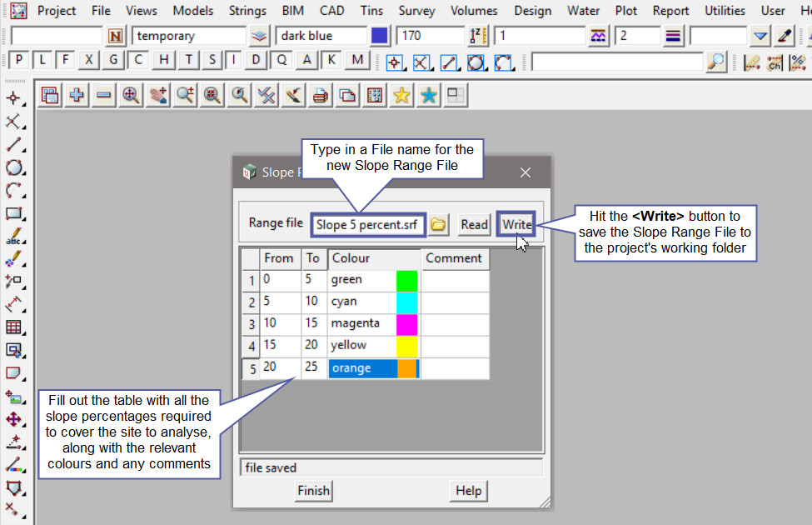Open the Survey menu
812x525 pixels.
[416, 10]
